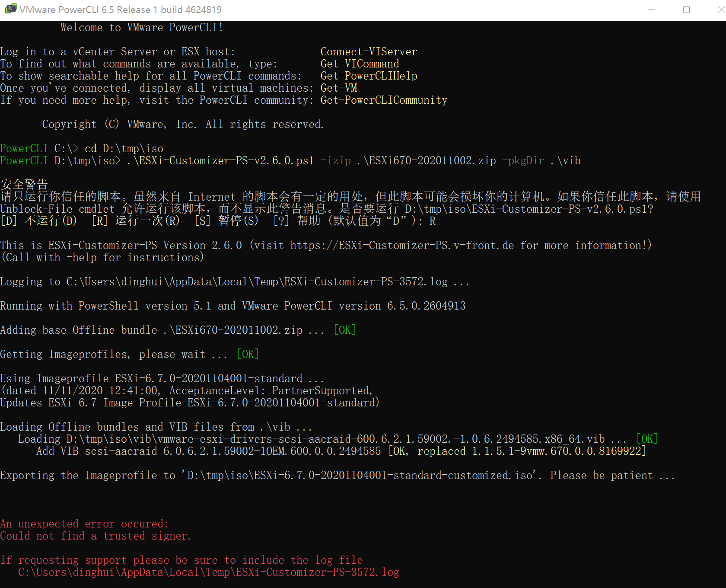The width and height of the screenshot is (726, 588).
Task: Click the 'Get-VICommand' command text
Action: click(360, 64)
